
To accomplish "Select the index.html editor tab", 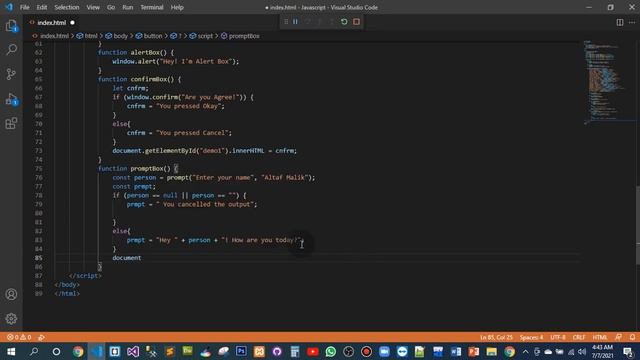I will pos(51,22).
